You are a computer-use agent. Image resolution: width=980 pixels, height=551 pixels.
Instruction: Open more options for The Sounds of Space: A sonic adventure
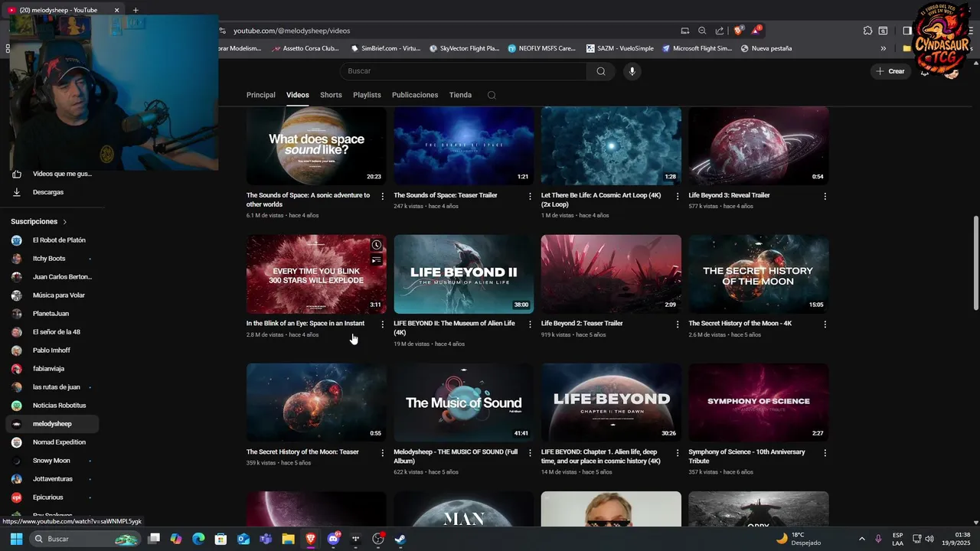pyautogui.click(x=383, y=197)
